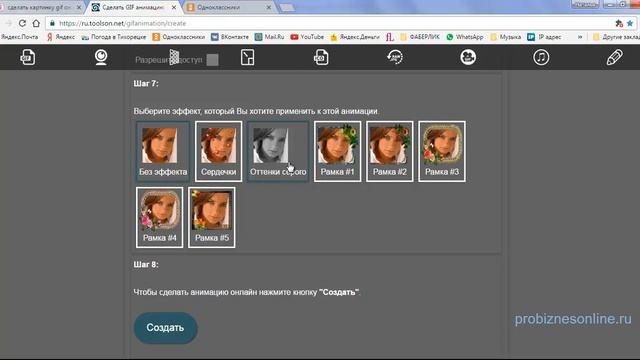640x360 pixels.
Task: Bookmark this page with the star icon
Action: 630,23
